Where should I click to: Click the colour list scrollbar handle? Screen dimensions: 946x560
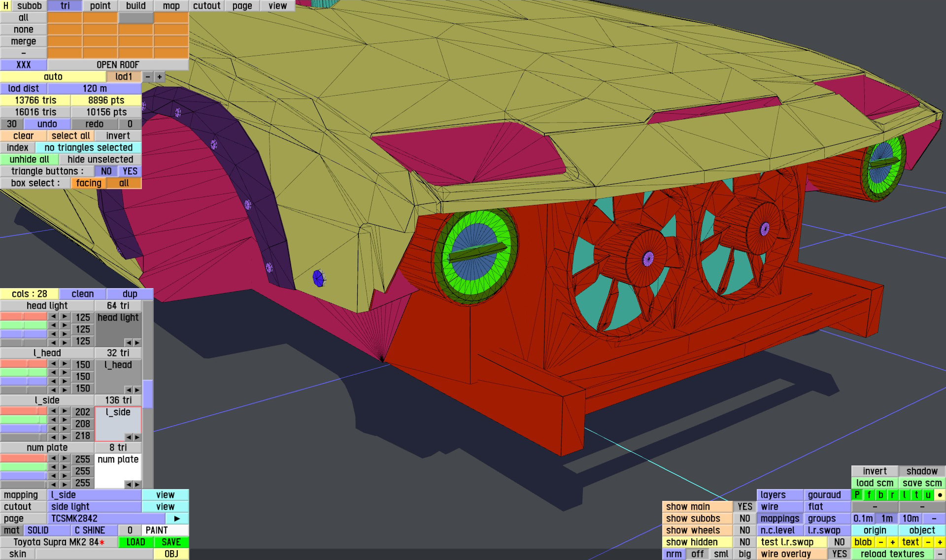click(x=147, y=394)
